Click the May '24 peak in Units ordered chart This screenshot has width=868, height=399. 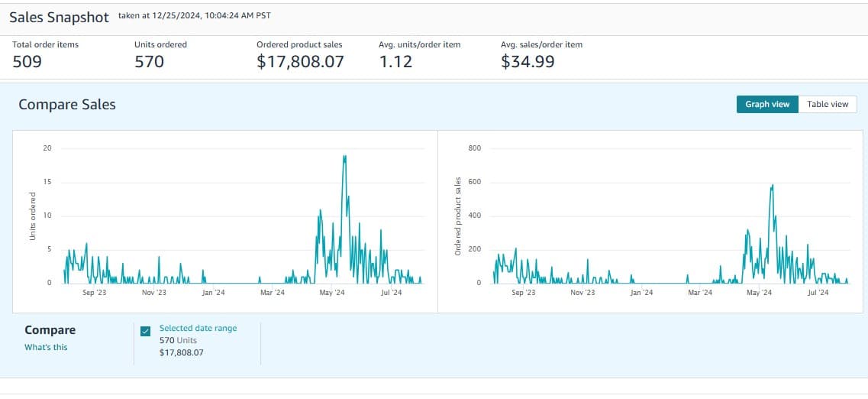[345, 158]
